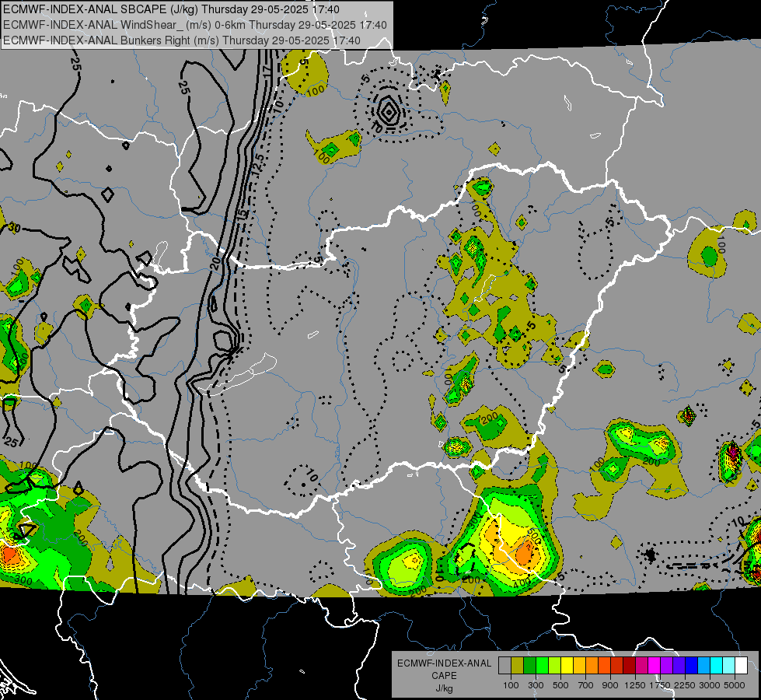Click the 30 contour label on map
761x700 pixels.
(x=13, y=228)
